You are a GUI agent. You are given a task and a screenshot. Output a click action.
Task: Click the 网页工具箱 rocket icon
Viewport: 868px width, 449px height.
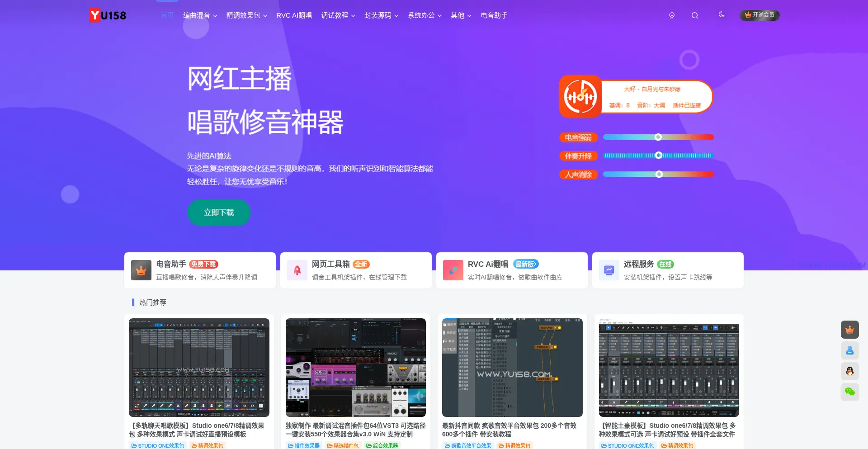pyautogui.click(x=297, y=270)
